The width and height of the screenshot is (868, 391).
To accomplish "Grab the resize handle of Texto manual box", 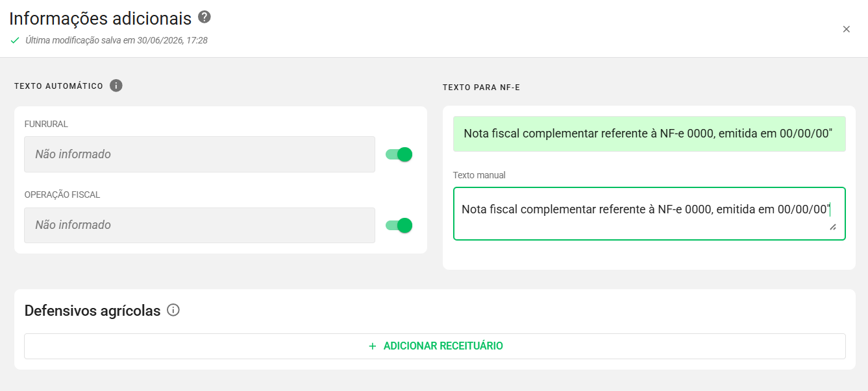I will (x=832, y=227).
